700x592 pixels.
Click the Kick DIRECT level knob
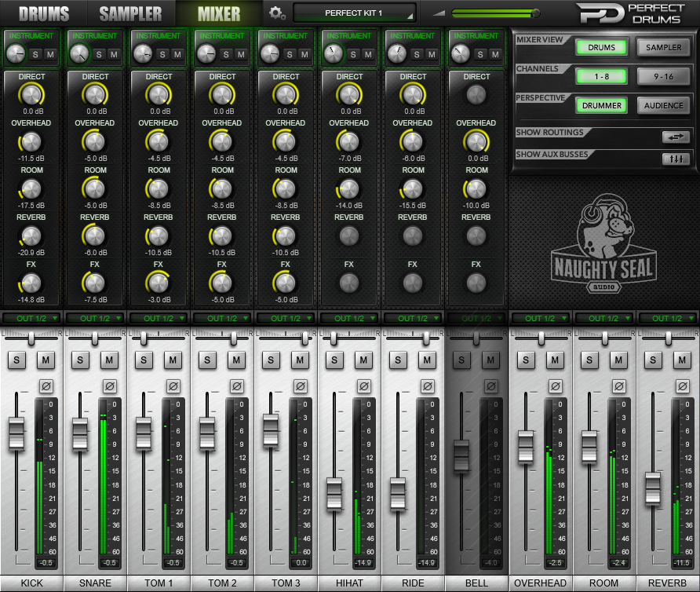click(x=31, y=94)
